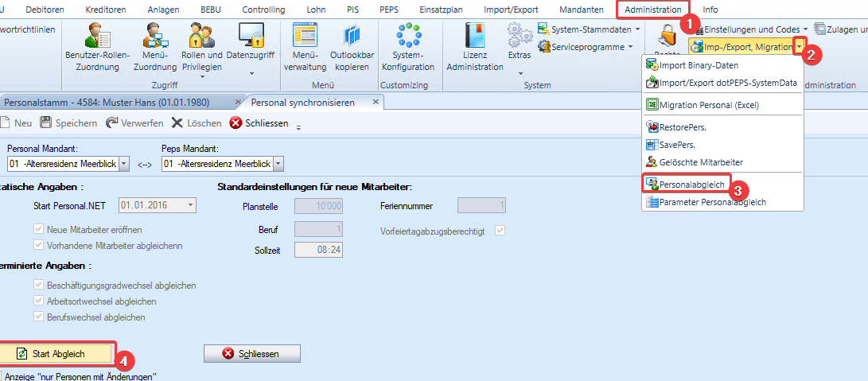This screenshot has height=381, width=868.
Task: Select Personalabgleich entry
Action: point(687,185)
